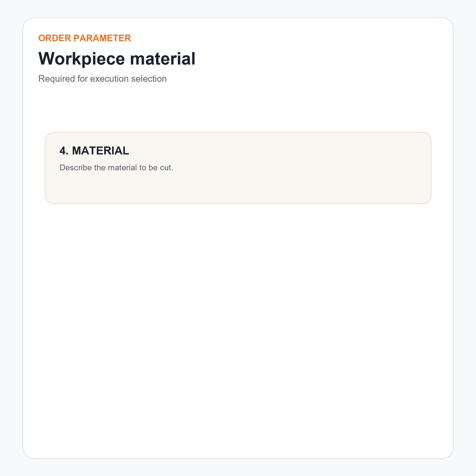Click the word 'material' in the card description
Viewport: 476px width, 476px height.
click(122, 167)
